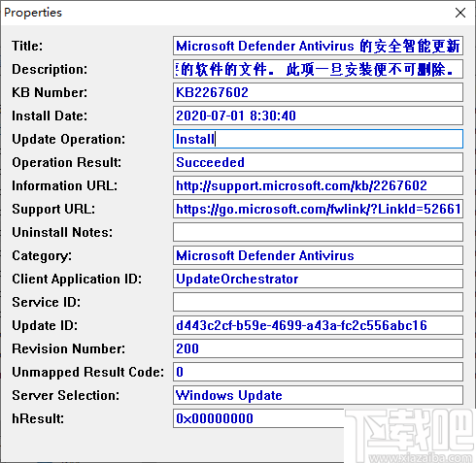Image resolution: width=476 pixels, height=463 pixels.
Task: Click the 'Title:' label
Action: 27,46
